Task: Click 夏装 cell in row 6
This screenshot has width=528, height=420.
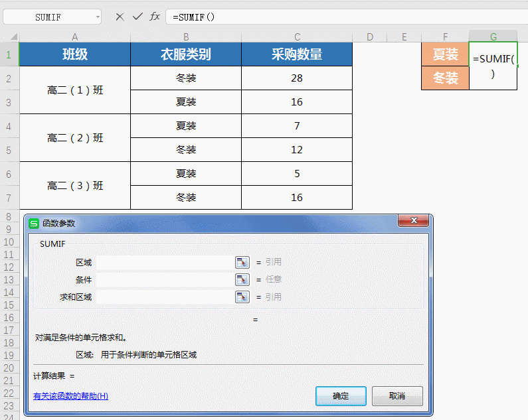Action: (186, 174)
